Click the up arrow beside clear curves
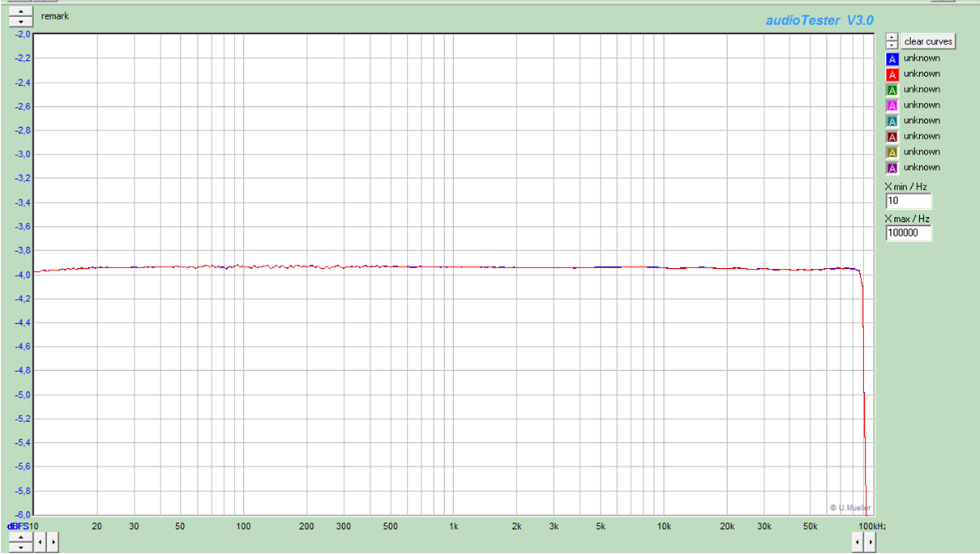980x554 pixels. [x=892, y=37]
